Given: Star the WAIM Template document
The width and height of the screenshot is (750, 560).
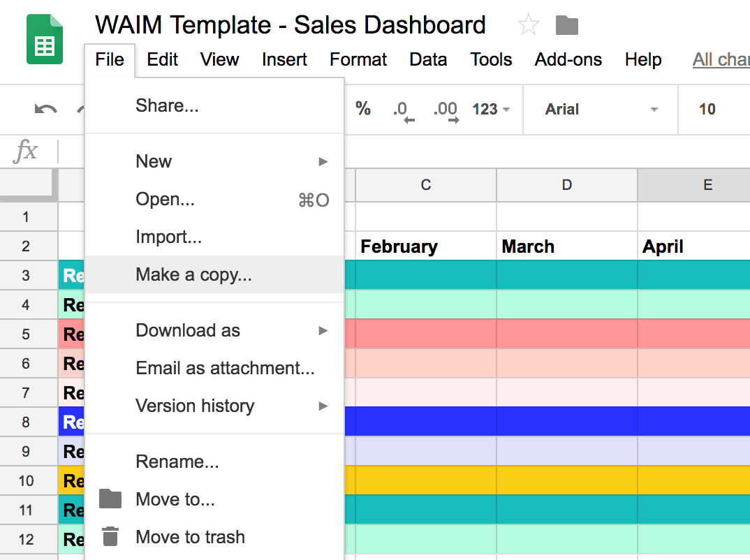Looking at the screenshot, I should (529, 26).
